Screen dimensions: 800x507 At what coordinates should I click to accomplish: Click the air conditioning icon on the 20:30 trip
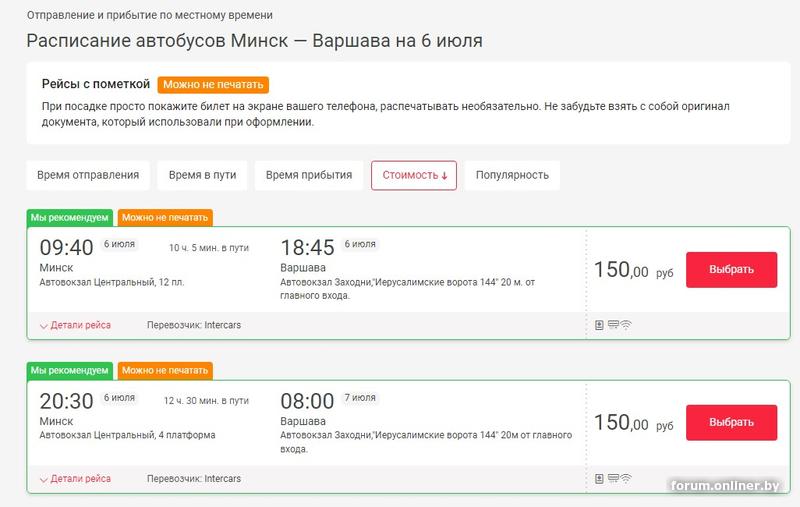(x=612, y=479)
